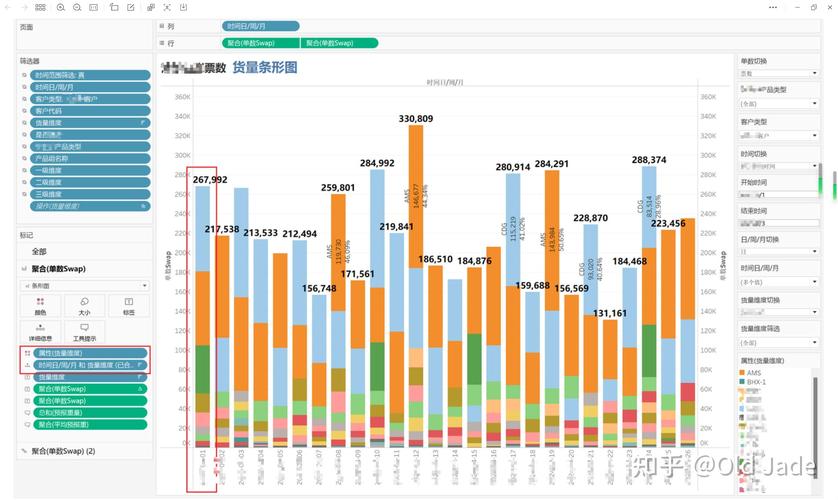
Task: Click the 二级维度 filter pill
Action: [90, 182]
